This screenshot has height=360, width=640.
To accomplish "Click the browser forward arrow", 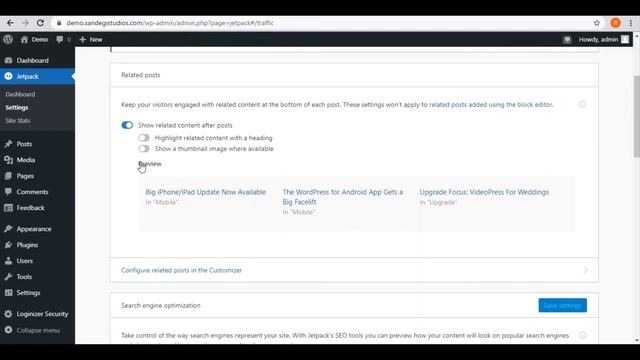I will point(25,23).
